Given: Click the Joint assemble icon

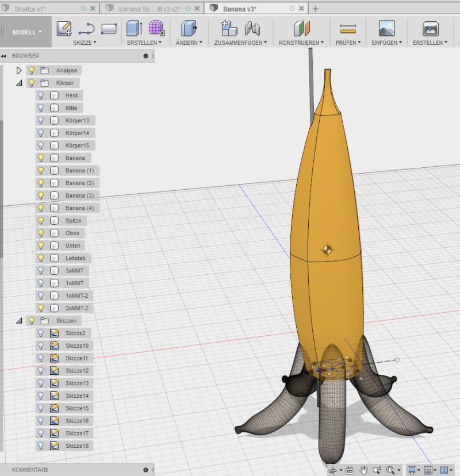Looking at the screenshot, I should click(252, 29).
